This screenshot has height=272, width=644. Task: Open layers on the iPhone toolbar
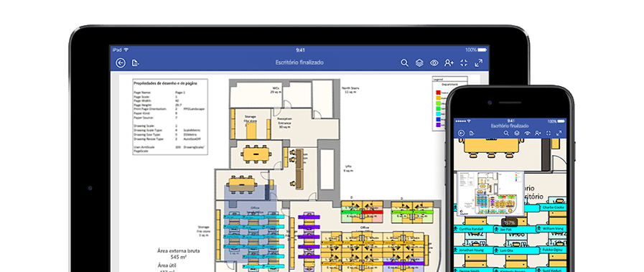[517, 133]
